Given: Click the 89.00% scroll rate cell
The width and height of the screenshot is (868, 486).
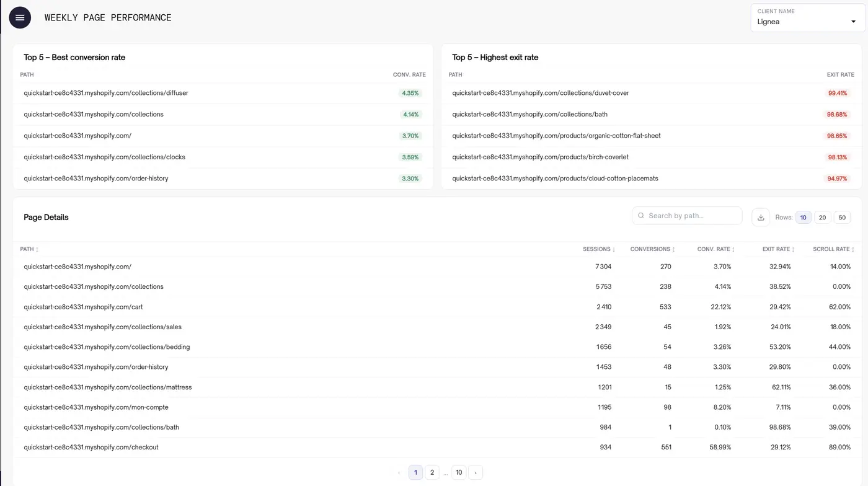Looking at the screenshot, I should [840, 448].
